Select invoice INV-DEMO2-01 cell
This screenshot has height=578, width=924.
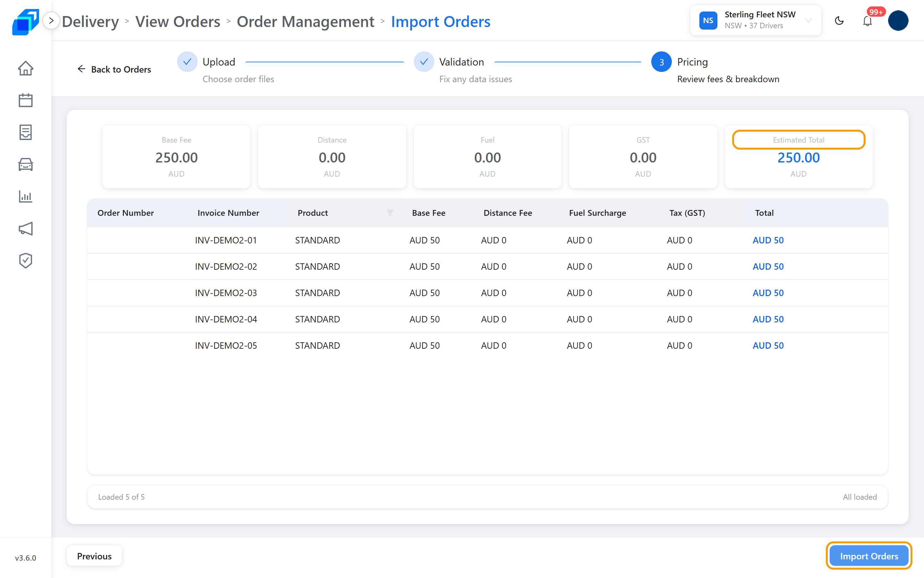coord(226,240)
